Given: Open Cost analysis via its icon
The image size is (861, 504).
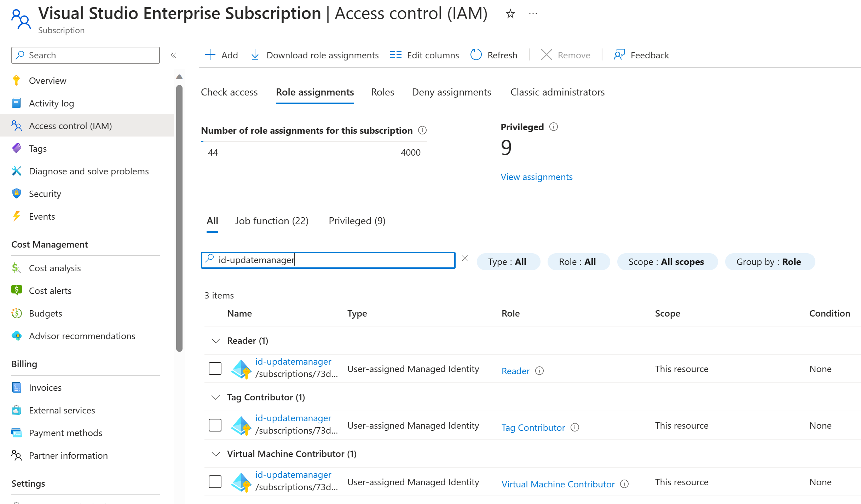Looking at the screenshot, I should pyautogui.click(x=16, y=268).
